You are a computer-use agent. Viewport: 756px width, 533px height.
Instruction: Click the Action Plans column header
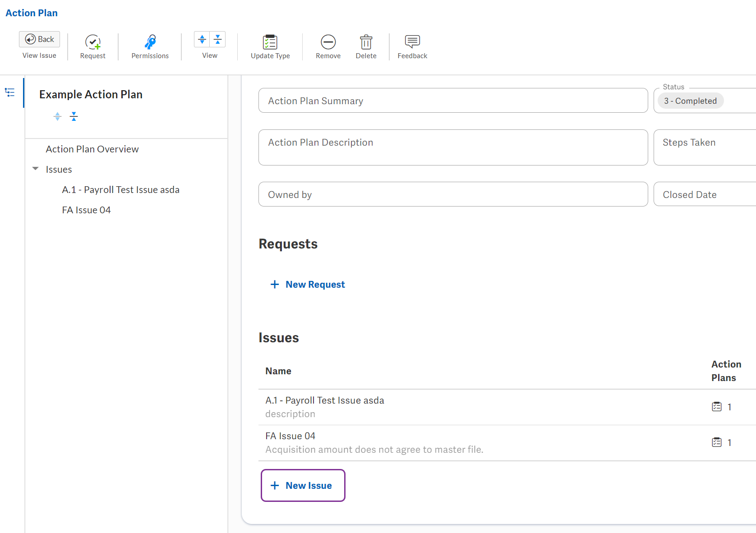(x=726, y=371)
